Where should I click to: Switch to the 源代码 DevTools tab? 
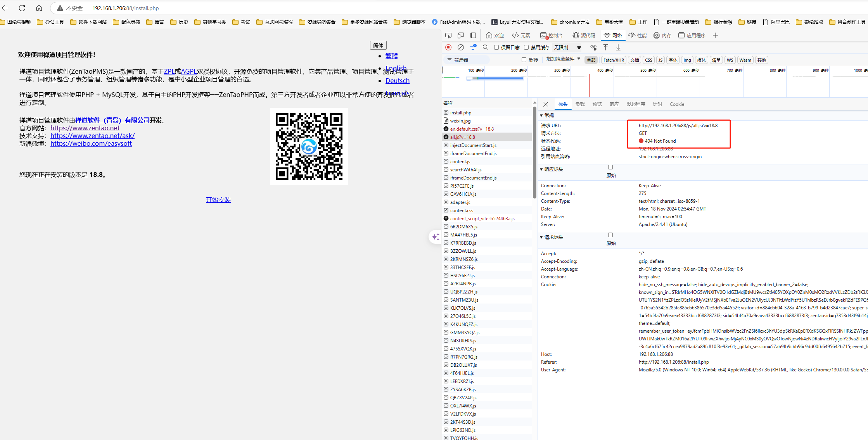[x=584, y=35]
